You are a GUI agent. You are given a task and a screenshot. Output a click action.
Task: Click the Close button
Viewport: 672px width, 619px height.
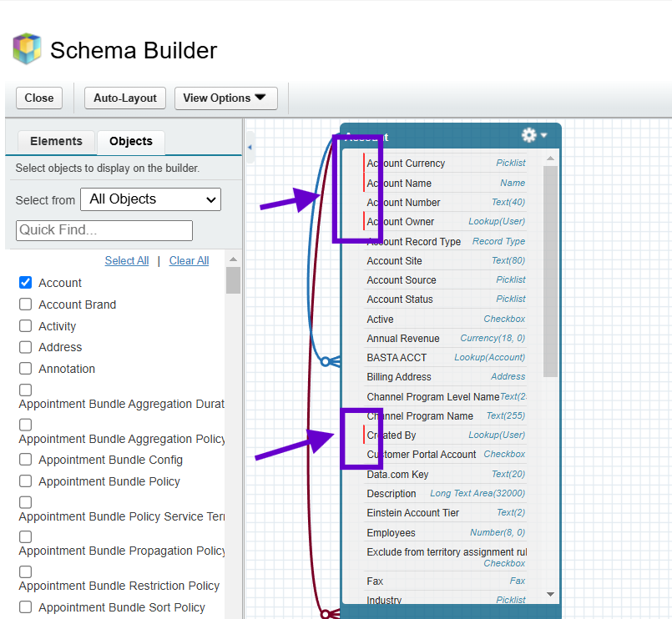(x=39, y=98)
